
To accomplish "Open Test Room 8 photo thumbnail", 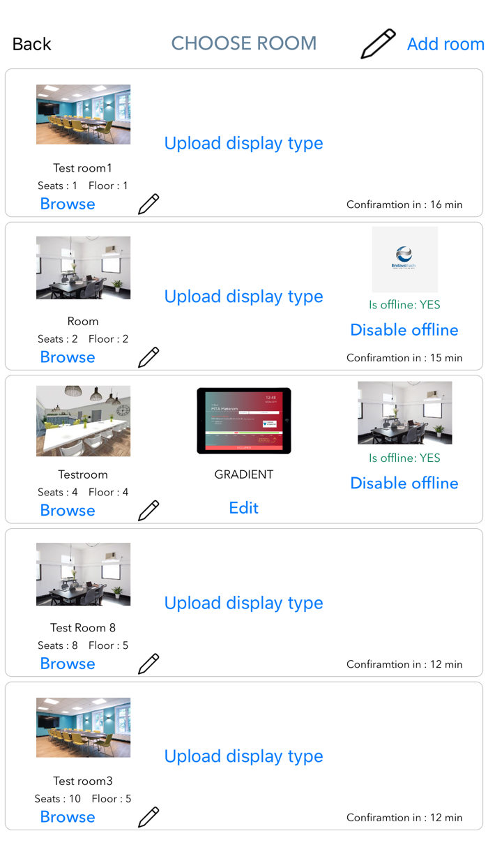I will click(x=83, y=574).
